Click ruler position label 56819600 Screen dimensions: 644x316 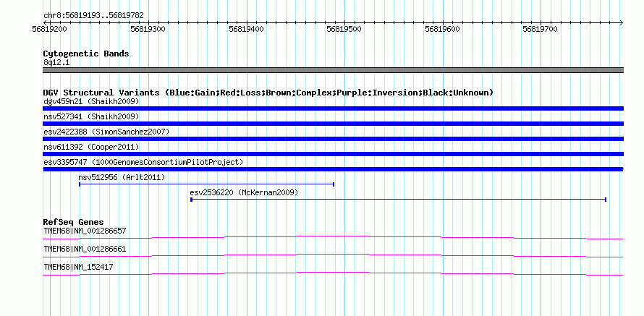(x=442, y=29)
